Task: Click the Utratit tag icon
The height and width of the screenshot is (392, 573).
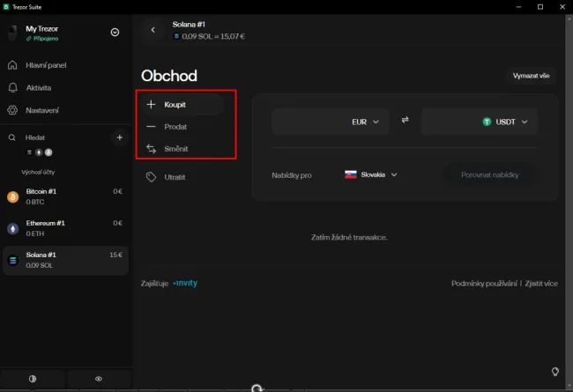Action: [151, 177]
